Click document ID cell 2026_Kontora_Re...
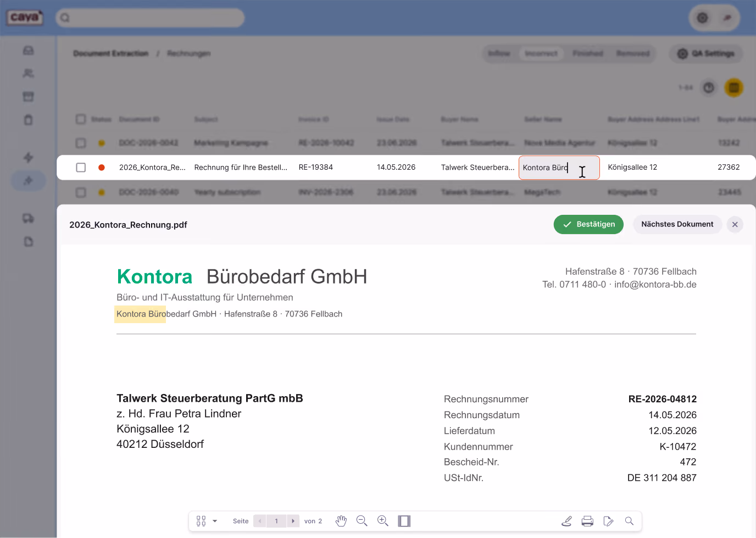The image size is (756, 538). point(152,167)
